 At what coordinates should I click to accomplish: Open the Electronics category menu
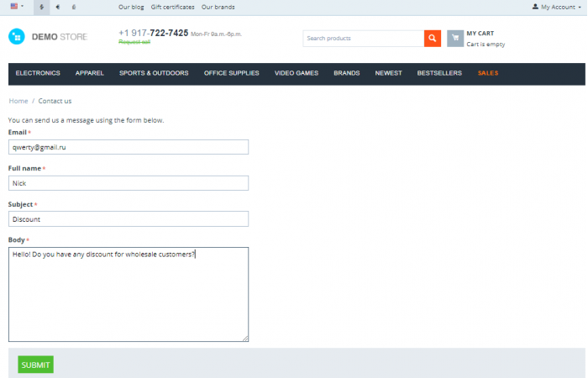click(x=38, y=73)
